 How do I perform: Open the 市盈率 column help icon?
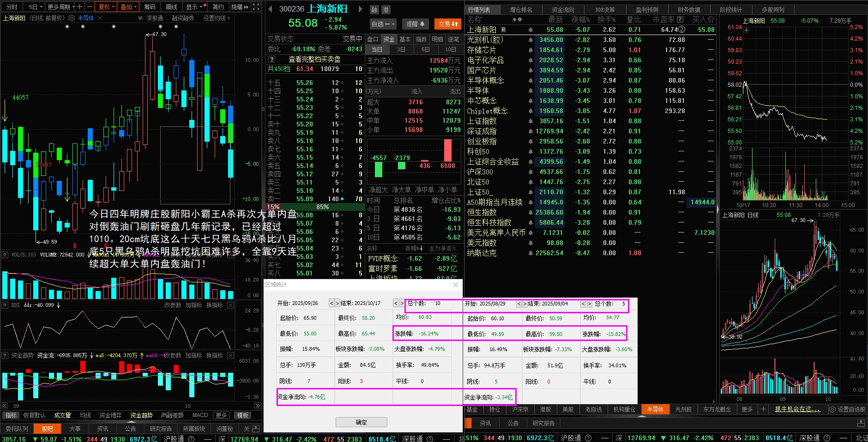click(x=680, y=19)
